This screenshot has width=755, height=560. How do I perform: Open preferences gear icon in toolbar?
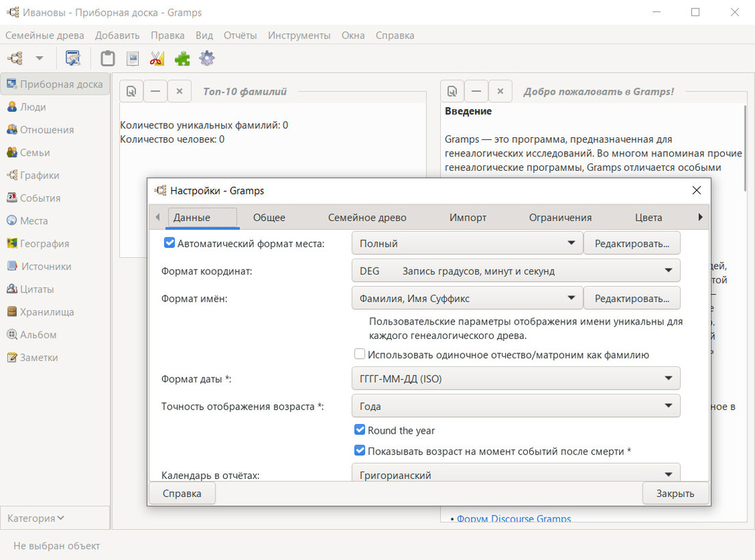pos(207,58)
